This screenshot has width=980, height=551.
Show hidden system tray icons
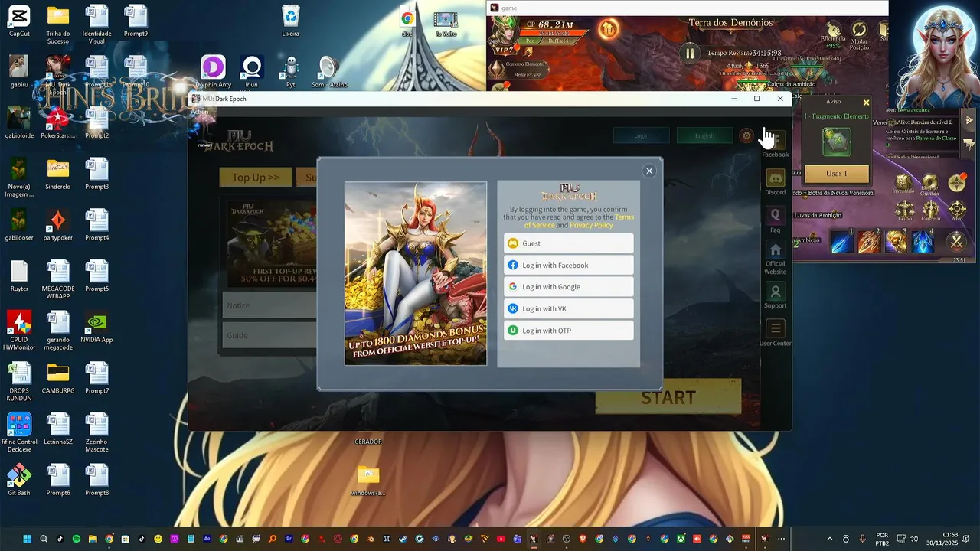829,539
